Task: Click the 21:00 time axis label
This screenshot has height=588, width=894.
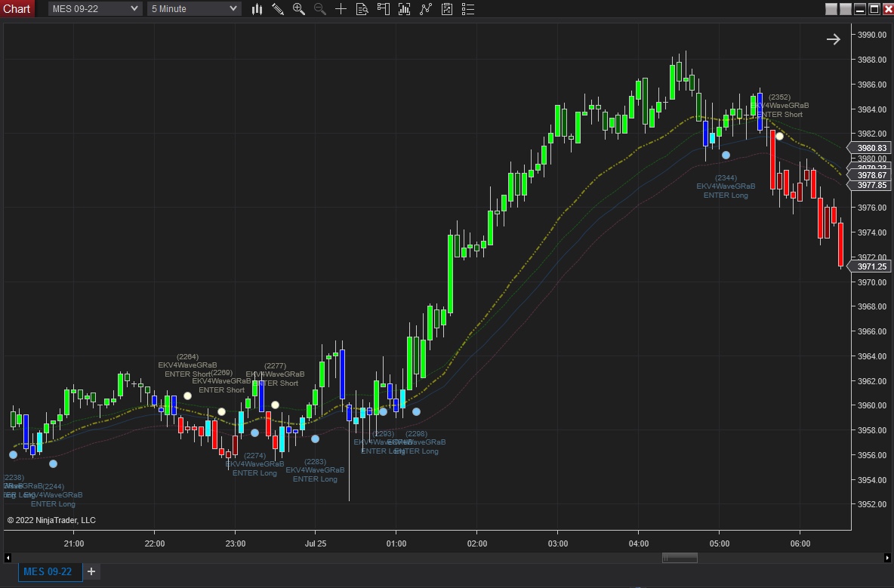Action: pos(73,543)
